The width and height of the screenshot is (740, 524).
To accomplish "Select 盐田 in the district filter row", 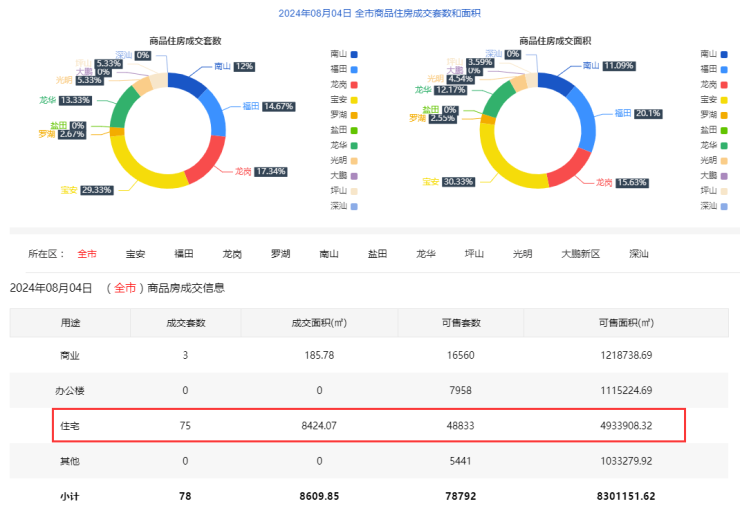I will (377, 254).
